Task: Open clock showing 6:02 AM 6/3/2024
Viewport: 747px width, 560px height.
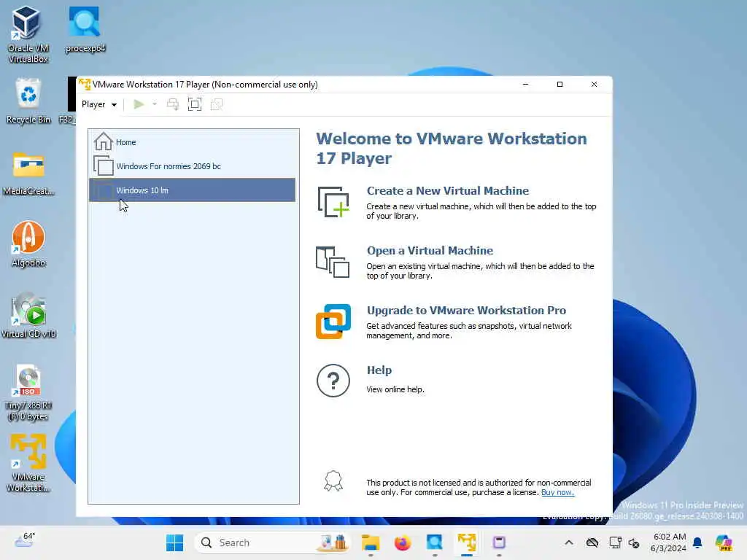Action: [x=669, y=542]
